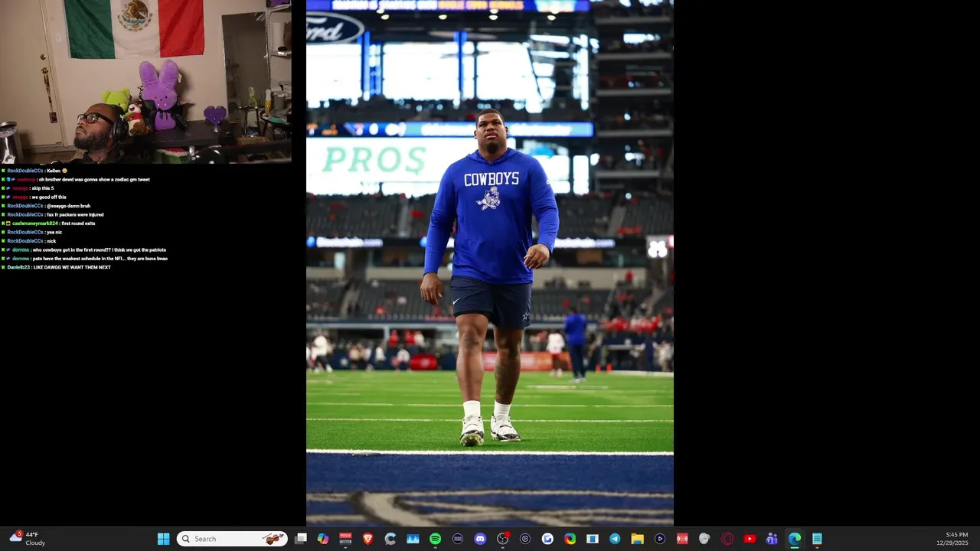Click the taskbar Search box
The width and height of the screenshot is (980, 551).
point(232,539)
